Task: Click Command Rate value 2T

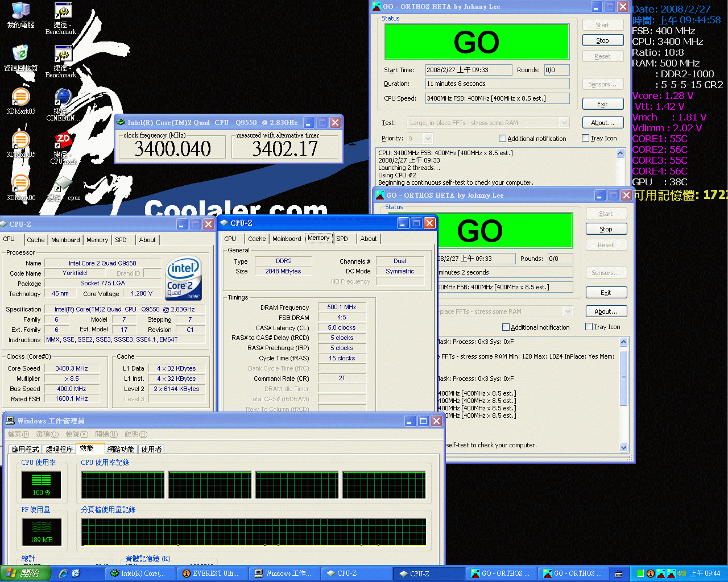Action: click(342, 378)
